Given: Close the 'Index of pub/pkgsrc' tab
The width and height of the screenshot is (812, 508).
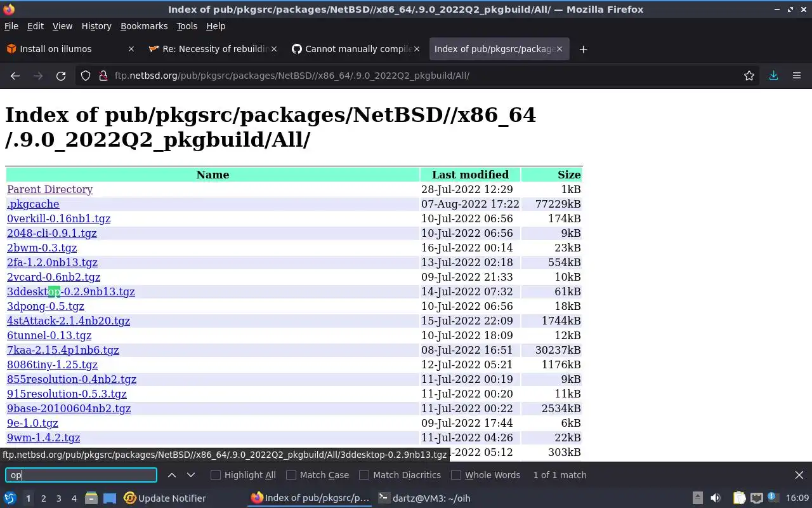Looking at the screenshot, I should tap(560, 49).
